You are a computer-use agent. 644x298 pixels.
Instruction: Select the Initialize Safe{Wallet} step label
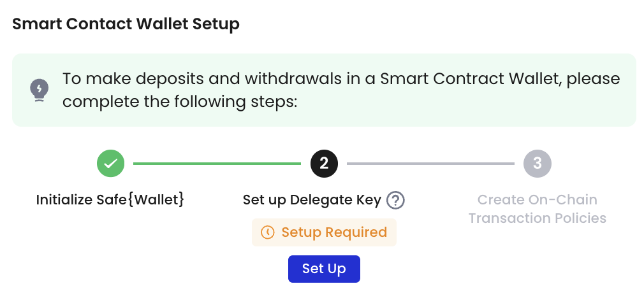[x=110, y=200]
